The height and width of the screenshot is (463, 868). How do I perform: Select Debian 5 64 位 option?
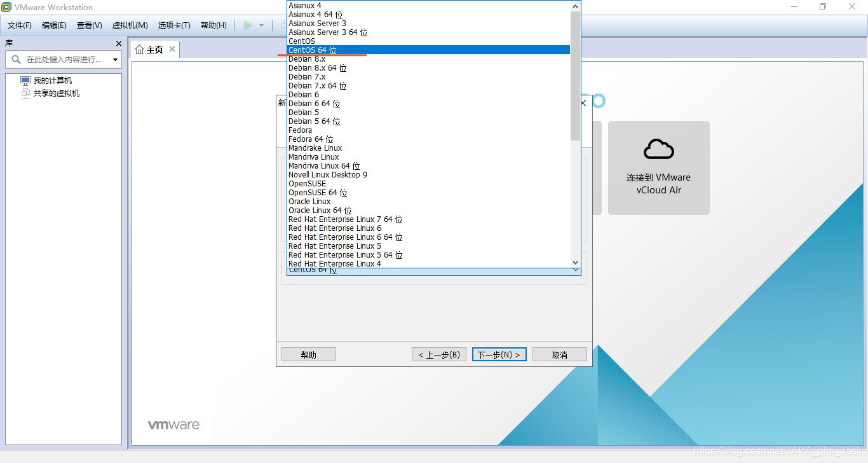coord(429,121)
